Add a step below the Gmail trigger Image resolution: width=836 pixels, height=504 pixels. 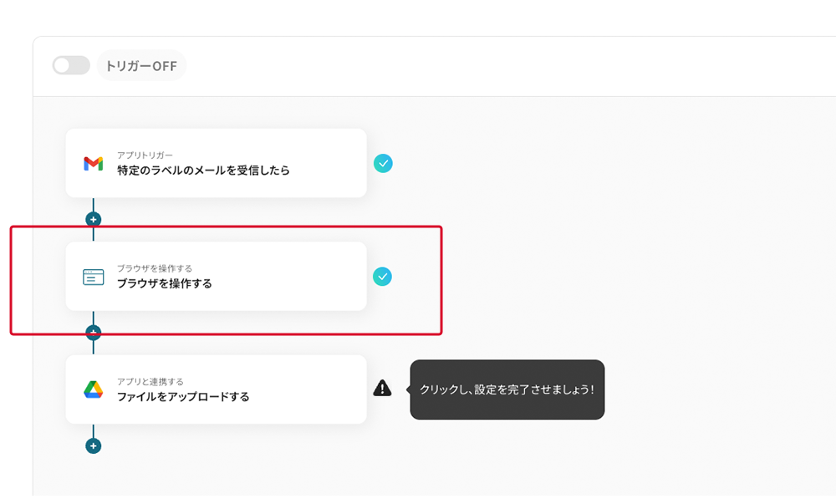coord(94,219)
